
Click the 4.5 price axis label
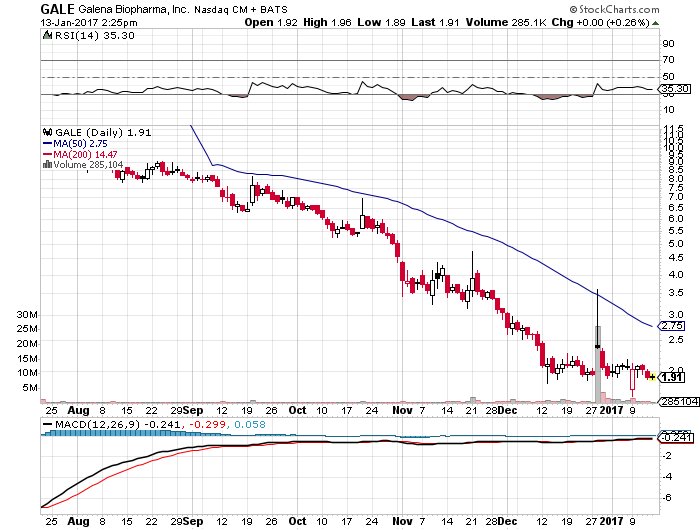click(x=676, y=258)
